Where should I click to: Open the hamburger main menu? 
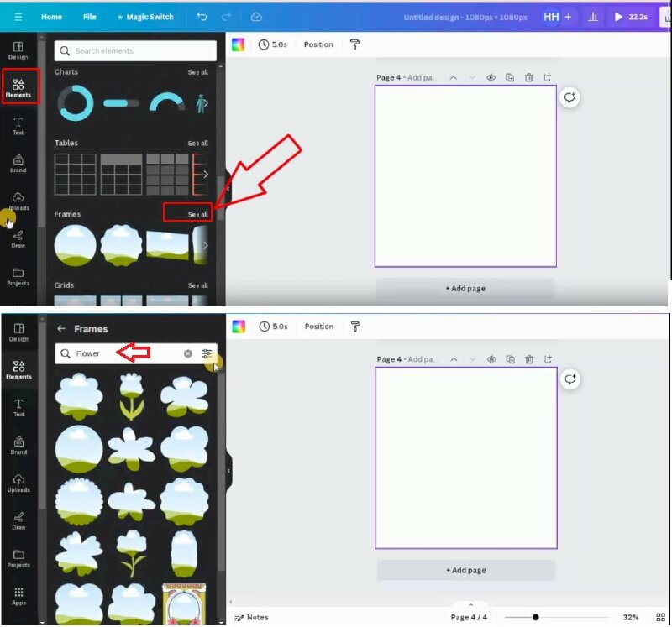(18, 17)
